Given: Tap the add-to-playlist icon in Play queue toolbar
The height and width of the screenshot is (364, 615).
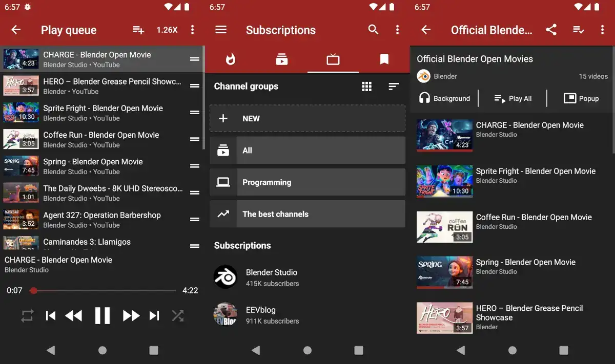Looking at the screenshot, I should [138, 30].
